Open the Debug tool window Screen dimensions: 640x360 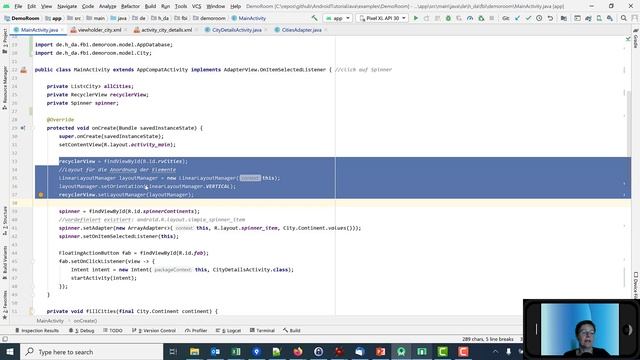[81, 330]
